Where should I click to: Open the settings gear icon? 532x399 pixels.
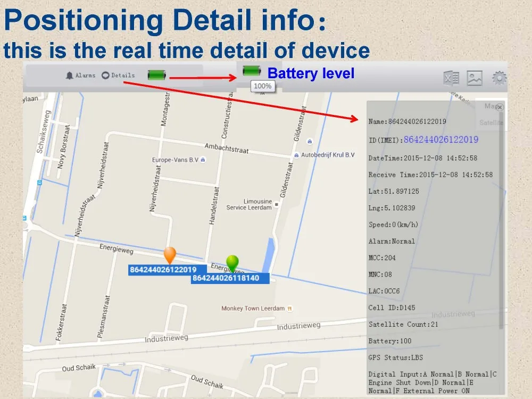(x=500, y=78)
